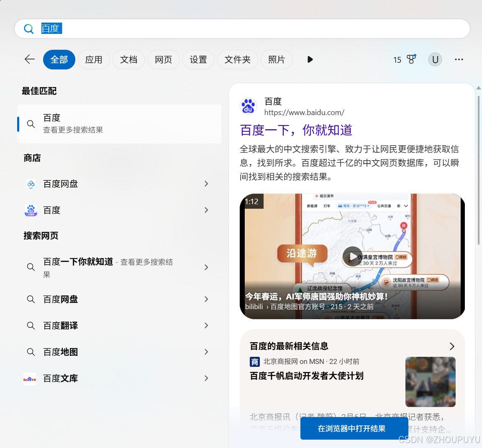Open the three-dot more options menu
Screen dimensions: 482x448
tap(459, 59)
